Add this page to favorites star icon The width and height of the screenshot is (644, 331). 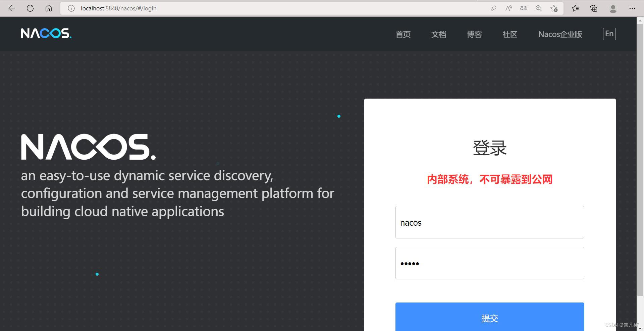[554, 8]
